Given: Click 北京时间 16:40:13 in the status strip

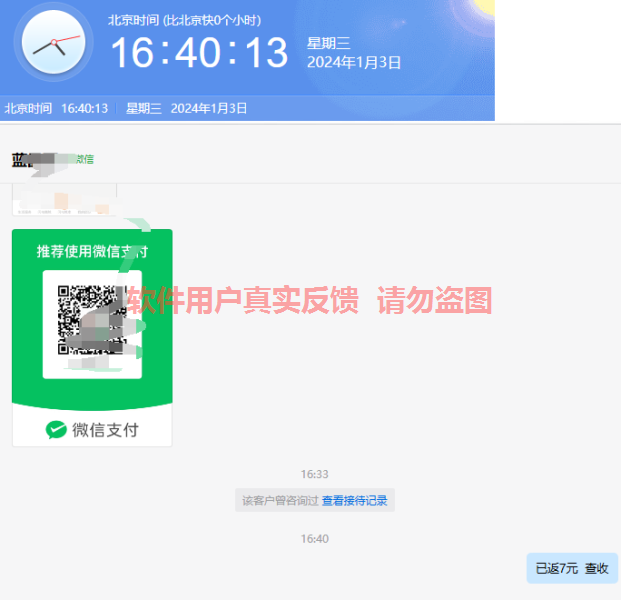Looking at the screenshot, I should [56, 108].
